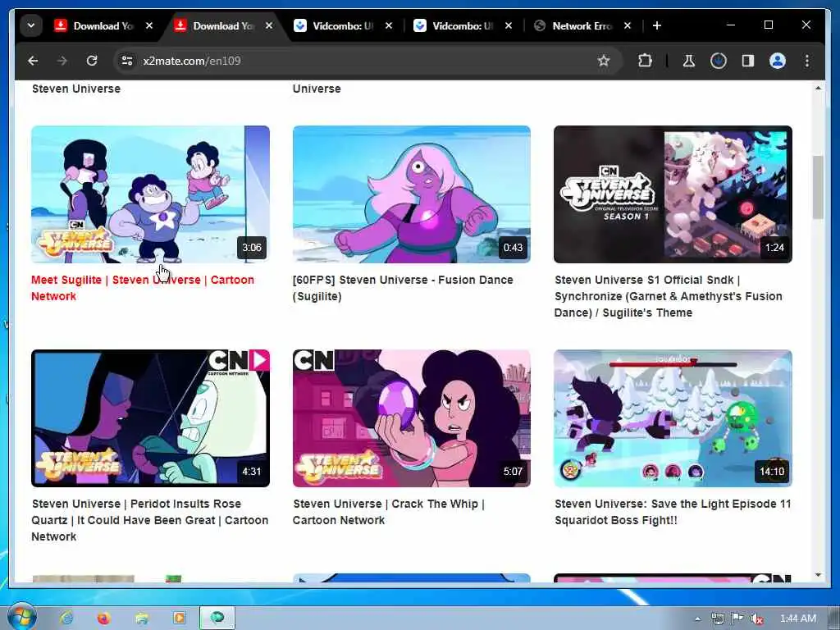The image size is (840, 630).
Task: Select the active second Download tab
Action: (223, 25)
